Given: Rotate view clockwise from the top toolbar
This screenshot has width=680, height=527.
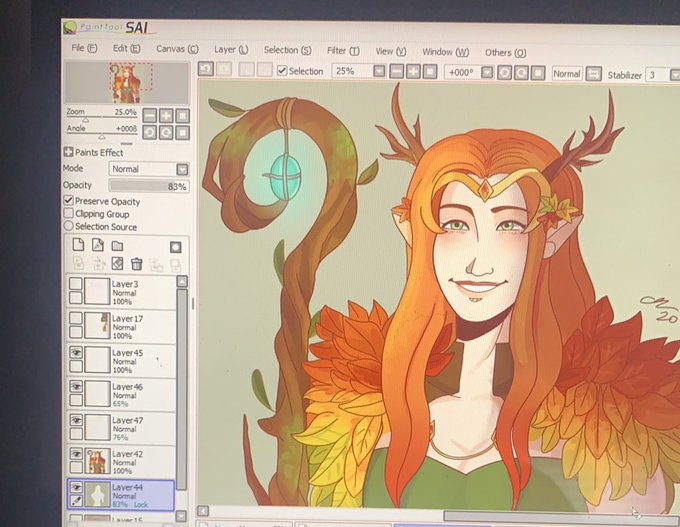Looking at the screenshot, I should click(x=521, y=73).
